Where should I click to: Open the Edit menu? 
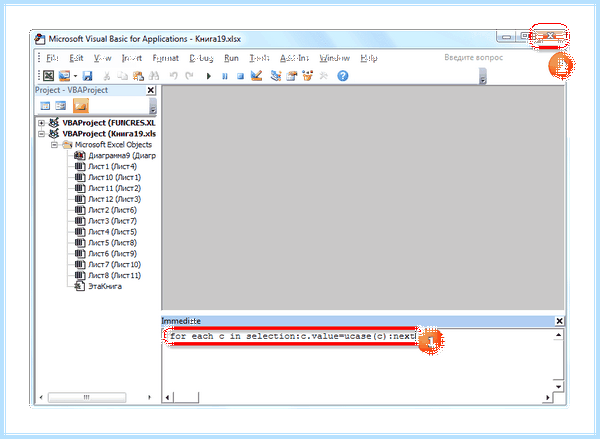pos(76,58)
